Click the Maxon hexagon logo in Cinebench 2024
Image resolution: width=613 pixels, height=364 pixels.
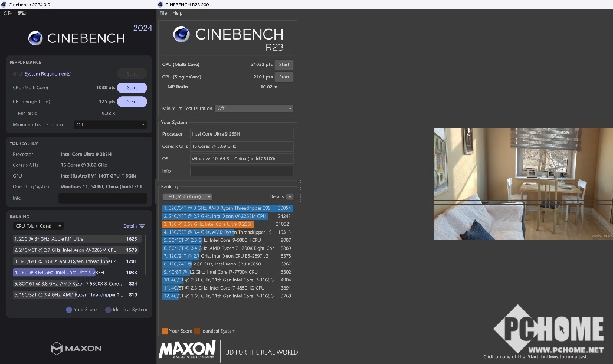pos(57,348)
